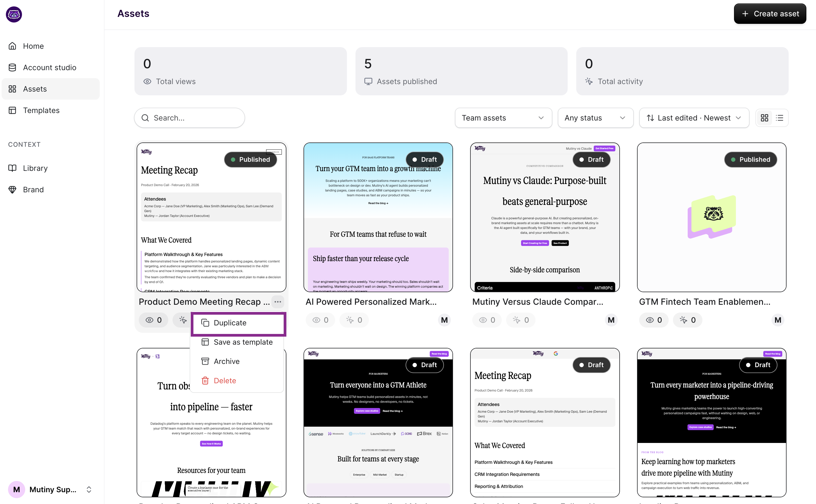The width and height of the screenshot is (816, 504).
Task: Open the pipeline-driving powerhouse thumbnail
Action: click(711, 422)
